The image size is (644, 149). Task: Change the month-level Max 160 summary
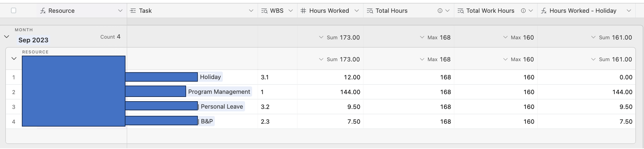pos(519,37)
